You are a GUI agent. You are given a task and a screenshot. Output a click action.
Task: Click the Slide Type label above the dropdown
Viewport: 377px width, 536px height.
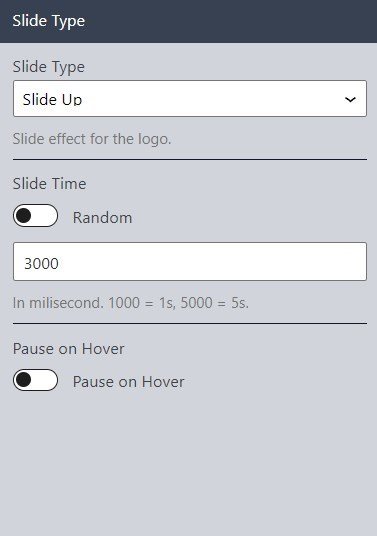[49, 67]
